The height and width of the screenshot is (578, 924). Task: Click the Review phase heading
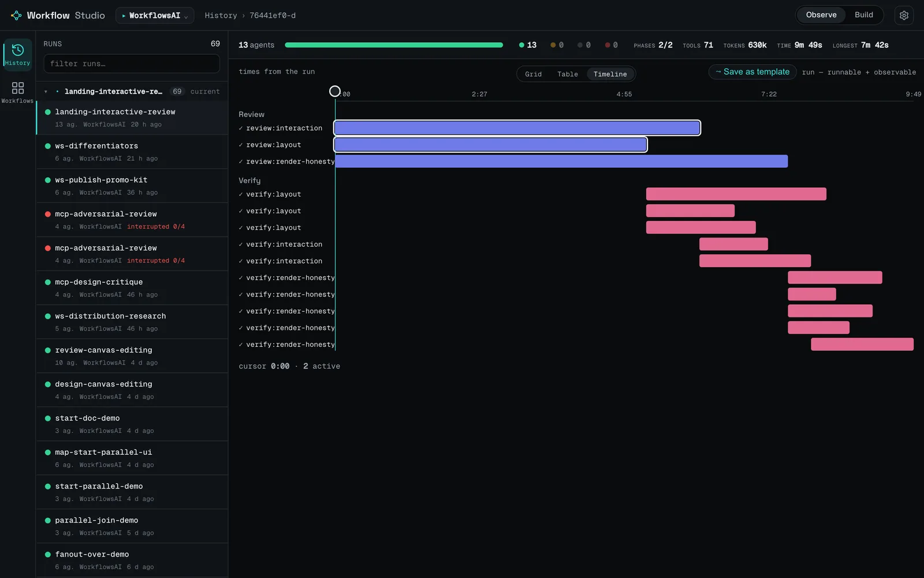click(x=252, y=114)
